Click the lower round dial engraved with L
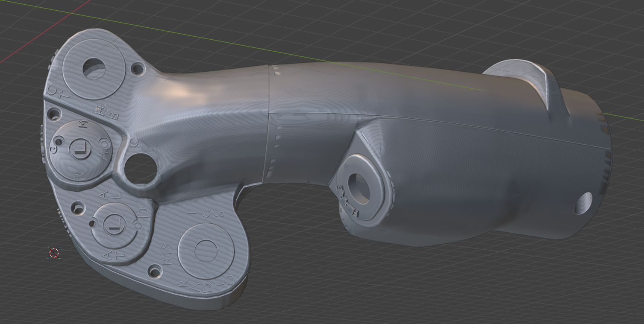 point(114,225)
